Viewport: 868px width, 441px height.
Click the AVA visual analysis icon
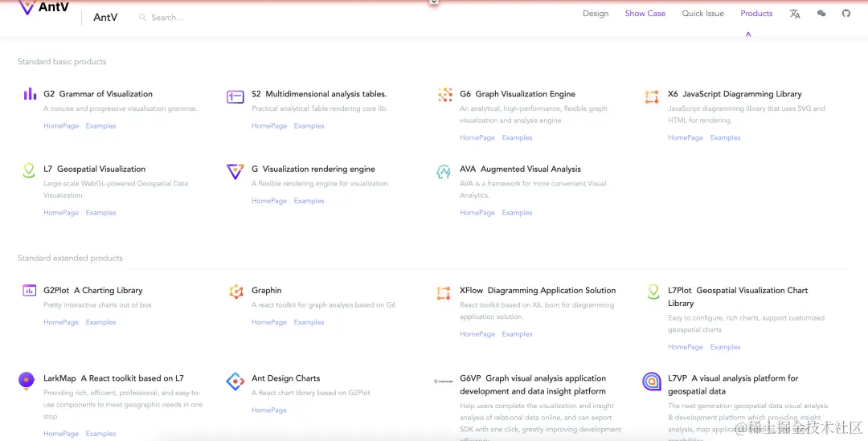point(444,172)
